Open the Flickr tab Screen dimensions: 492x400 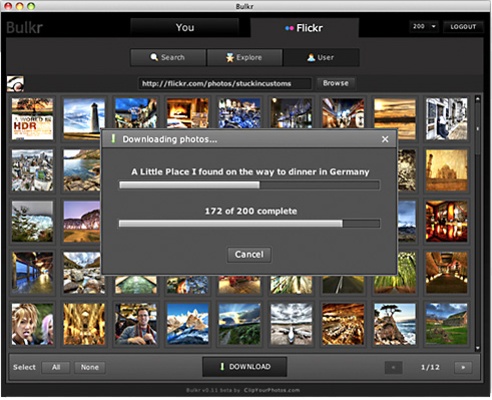tap(304, 28)
